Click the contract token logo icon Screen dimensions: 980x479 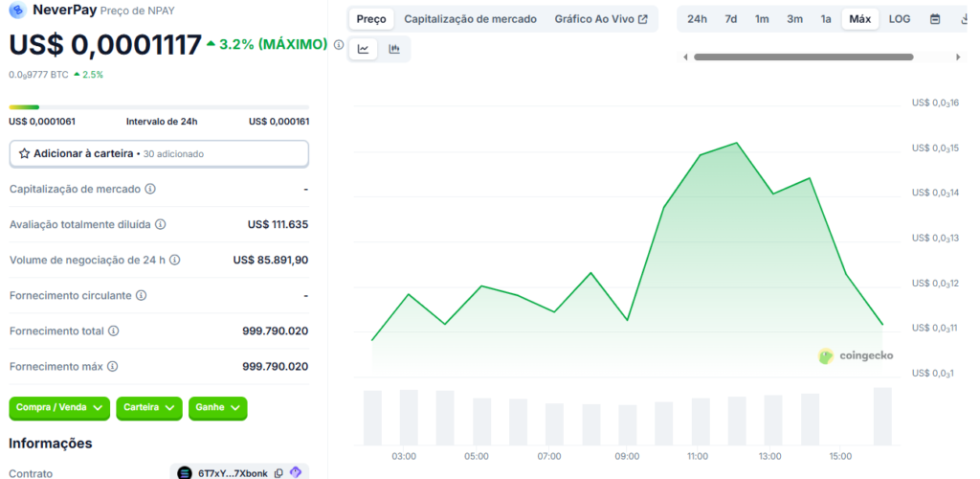pos(185,472)
